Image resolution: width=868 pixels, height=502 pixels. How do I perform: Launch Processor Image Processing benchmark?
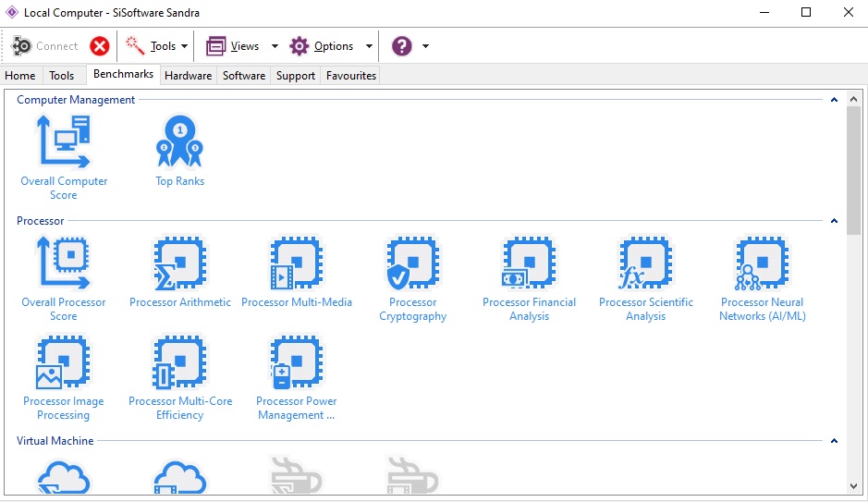click(x=64, y=378)
